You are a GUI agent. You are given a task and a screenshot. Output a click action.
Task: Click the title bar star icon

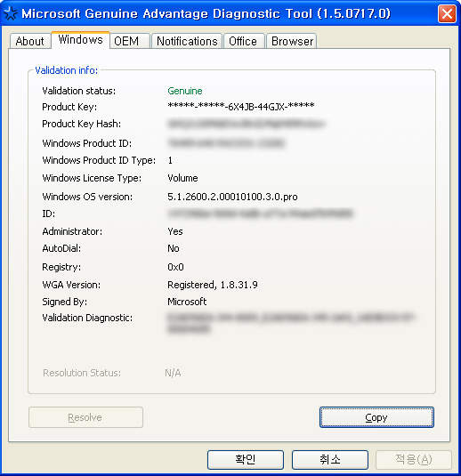coord(11,13)
